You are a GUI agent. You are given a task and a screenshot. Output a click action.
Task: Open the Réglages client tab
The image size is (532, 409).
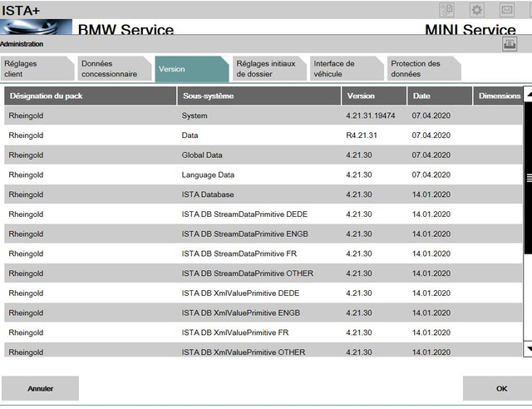pos(37,69)
